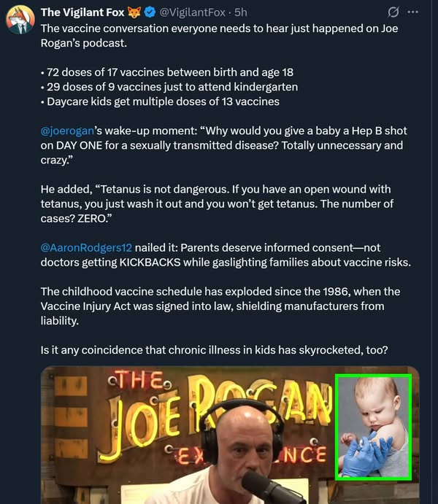This screenshot has width=438, height=504.
Task: Click the 5h post timestamp
Action: pyautogui.click(x=241, y=12)
